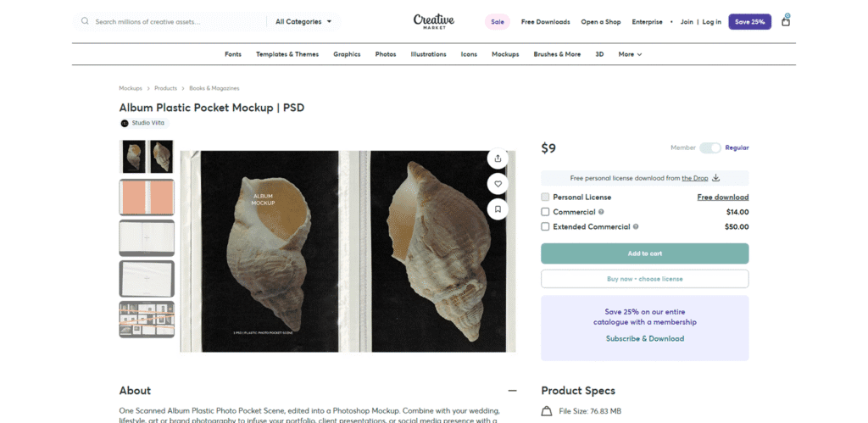Click the Subscribe & Download link
The height and width of the screenshot is (423, 868).
[644, 338]
